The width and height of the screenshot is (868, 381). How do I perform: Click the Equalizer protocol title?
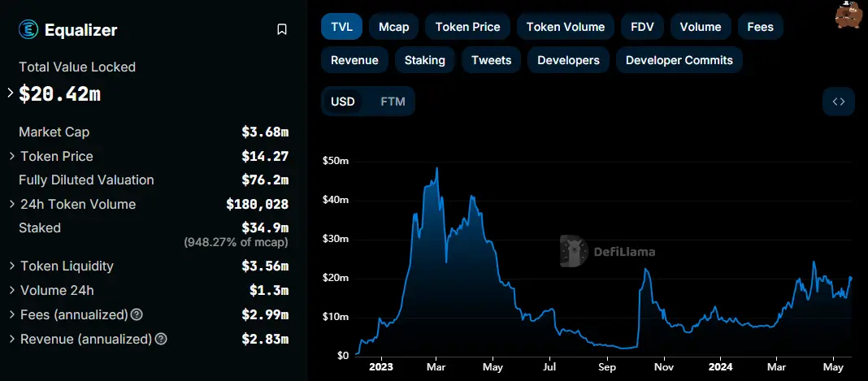coord(80,29)
